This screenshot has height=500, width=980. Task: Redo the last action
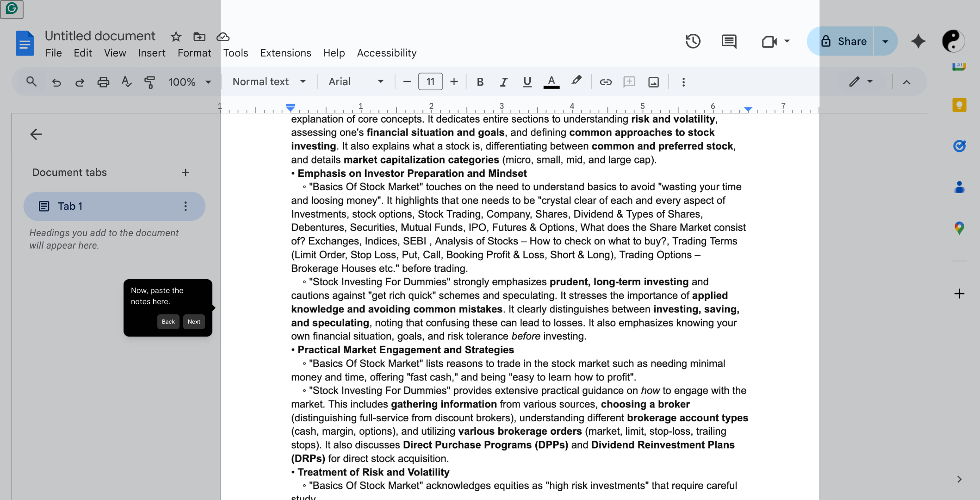coord(80,82)
